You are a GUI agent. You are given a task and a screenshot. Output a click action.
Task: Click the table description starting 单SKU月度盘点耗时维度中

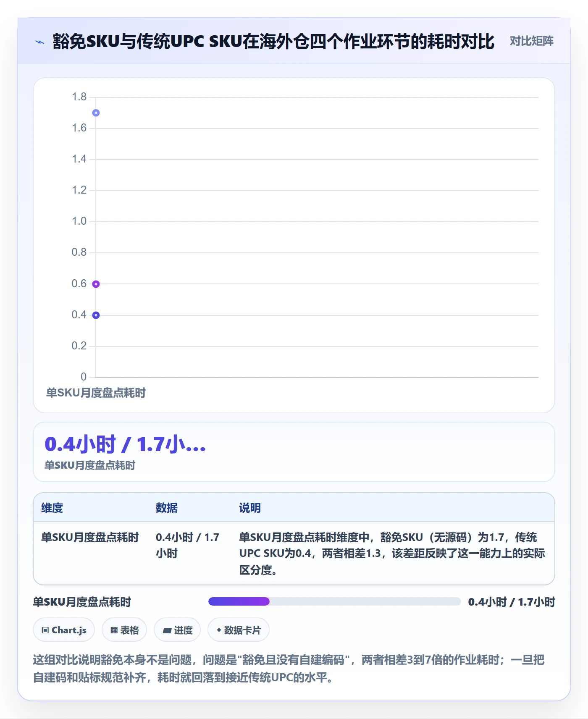click(392, 554)
